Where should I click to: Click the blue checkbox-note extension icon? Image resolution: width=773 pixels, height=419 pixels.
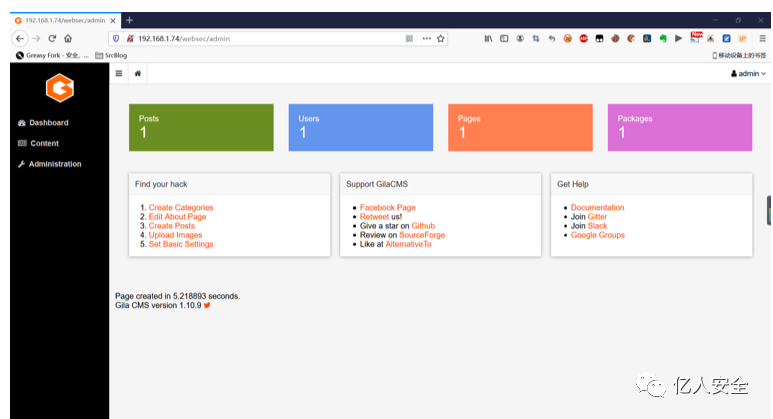pos(727,38)
